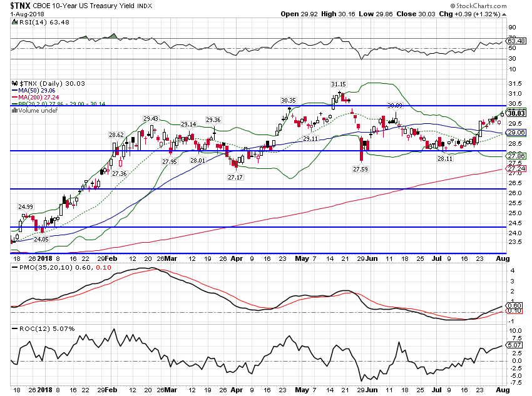Click the 5.07 ROC axis tag
Viewport: 532px width, 396px height.
click(x=515, y=345)
